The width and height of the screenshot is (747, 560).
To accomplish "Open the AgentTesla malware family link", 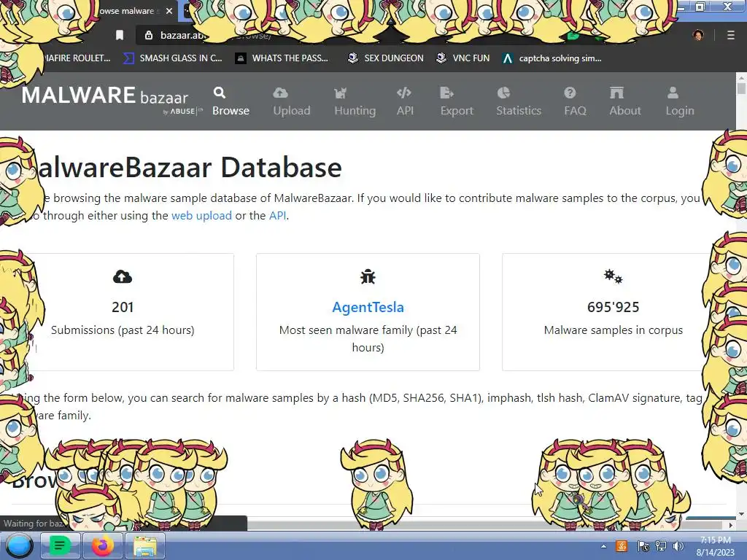I will click(368, 307).
